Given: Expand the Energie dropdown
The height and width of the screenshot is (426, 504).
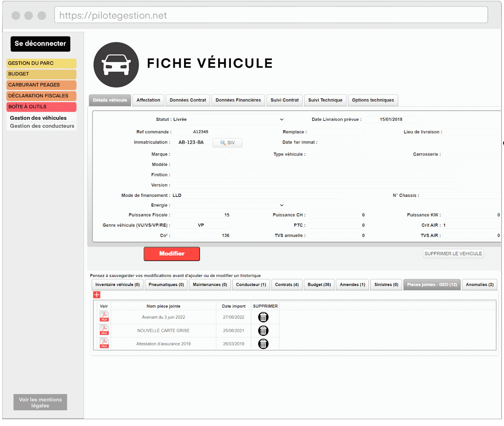Looking at the screenshot, I should [x=281, y=205].
